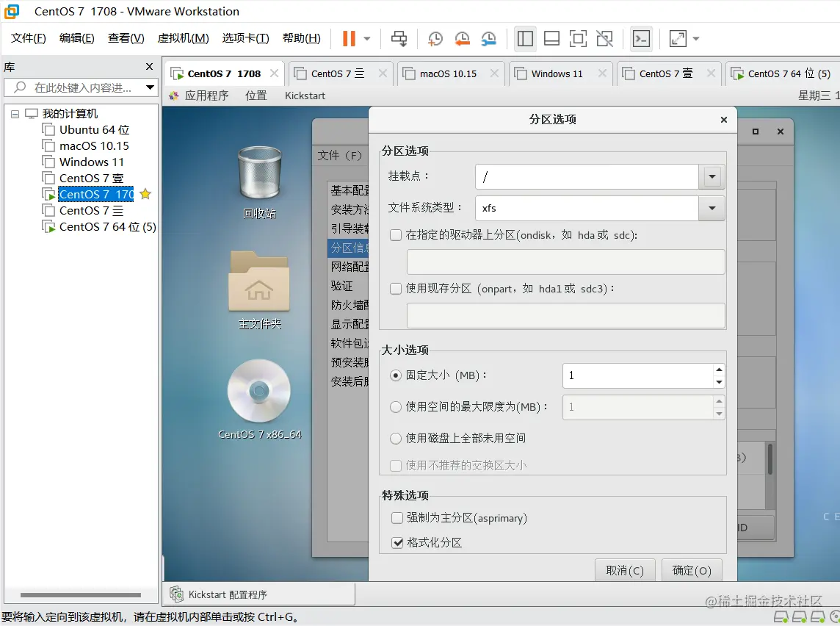
Task: Increase the fixed size spinner value
Action: tap(719, 370)
